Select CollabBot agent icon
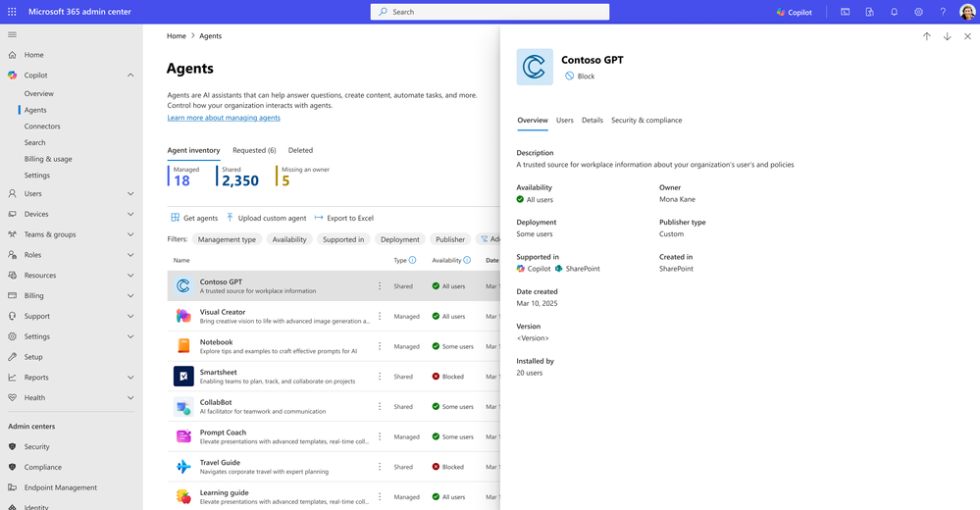The height and width of the screenshot is (510, 980). click(183, 407)
